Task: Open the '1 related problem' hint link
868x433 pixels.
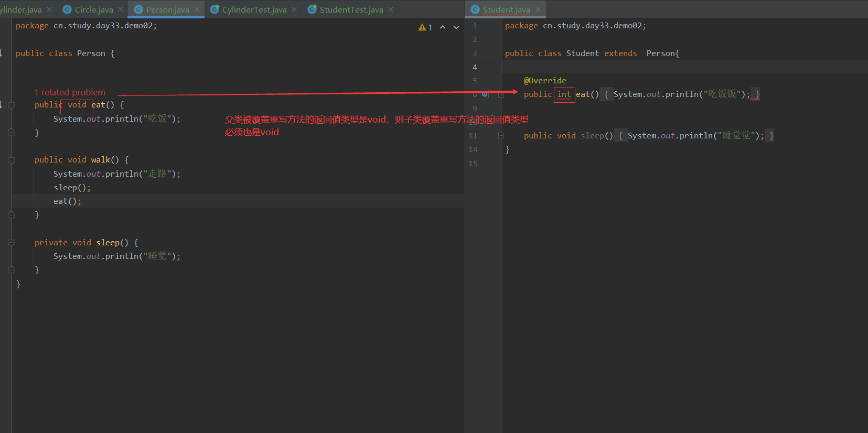Action: (x=70, y=92)
